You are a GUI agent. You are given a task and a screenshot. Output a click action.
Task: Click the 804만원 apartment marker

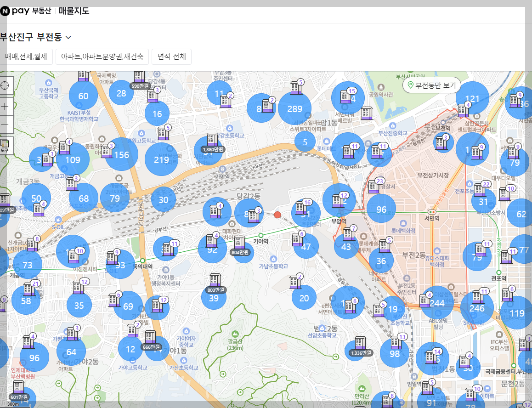pyautogui.click(x=239, y=246)
